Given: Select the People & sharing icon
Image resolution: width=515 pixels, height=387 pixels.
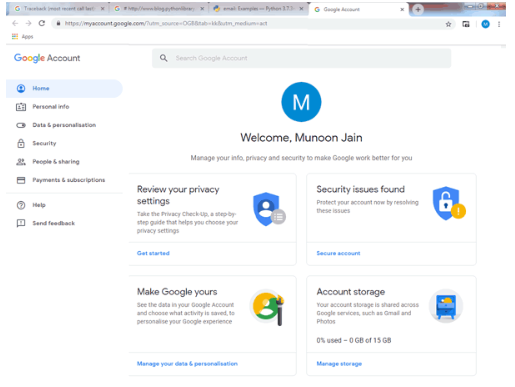Looking at the screenshot, I should pos(21,162).
